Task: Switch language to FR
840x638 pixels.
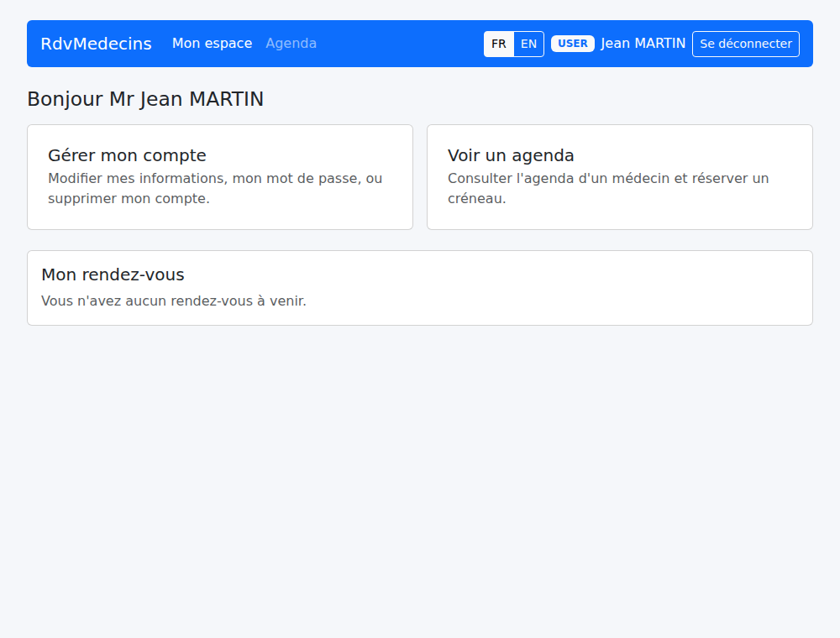Action: point(499,44)
